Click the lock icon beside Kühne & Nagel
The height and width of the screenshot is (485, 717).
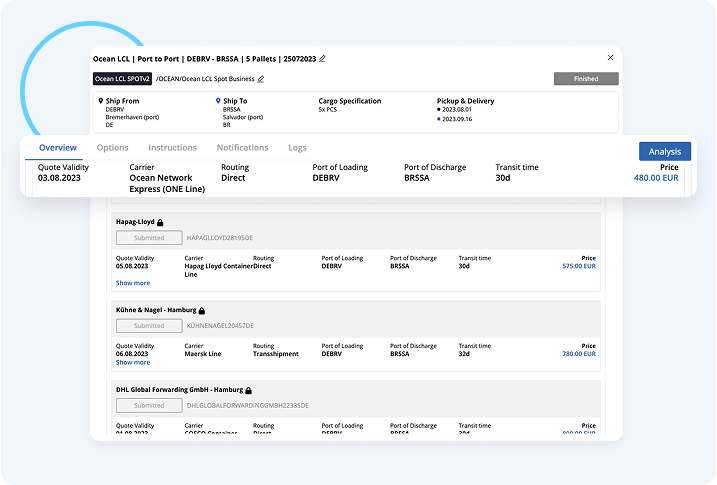click(x=201, y=310)
